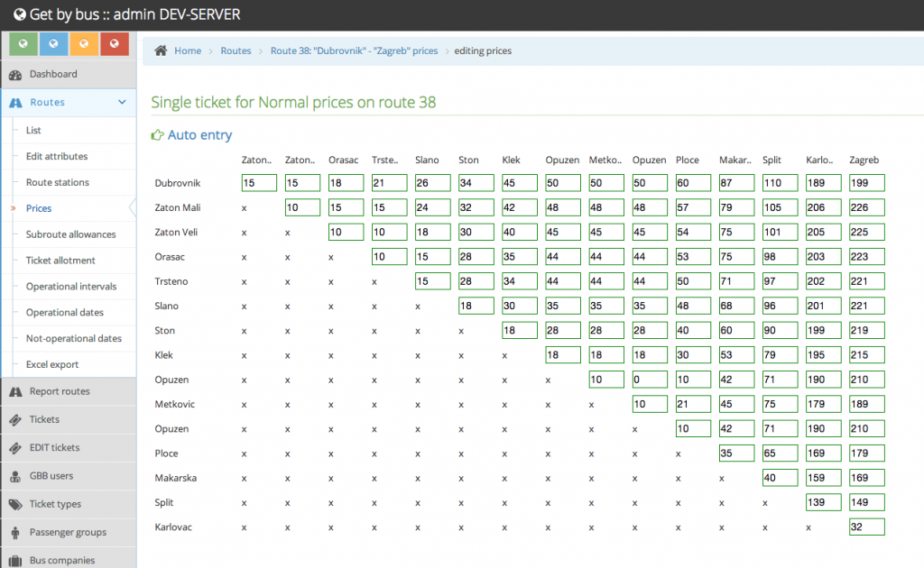Click the globe icon in the header
Image resolution: width=924 pixels, height=568 pixels.
(20, 14)
